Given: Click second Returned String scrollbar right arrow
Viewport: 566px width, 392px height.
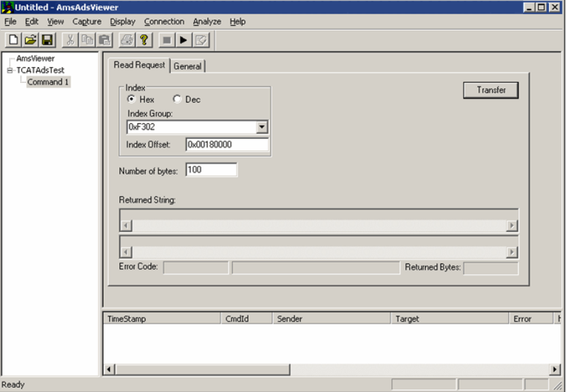Looking at the screenshot, I should click(x=512, y=252).
